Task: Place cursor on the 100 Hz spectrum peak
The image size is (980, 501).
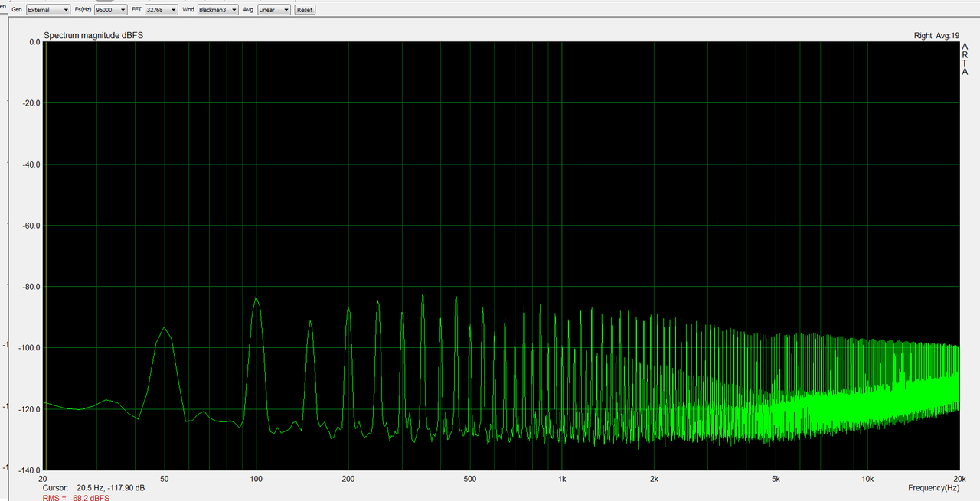Action: (x=256, y=298)
